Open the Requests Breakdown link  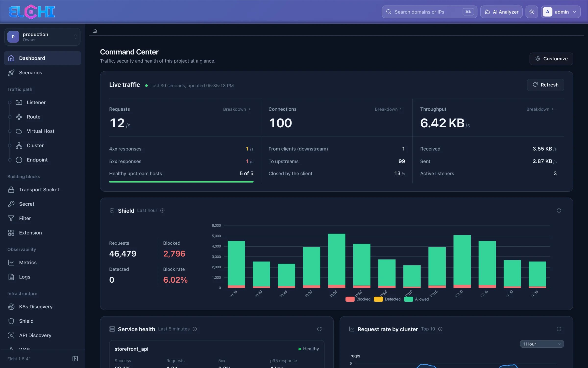tap(237, 109)
